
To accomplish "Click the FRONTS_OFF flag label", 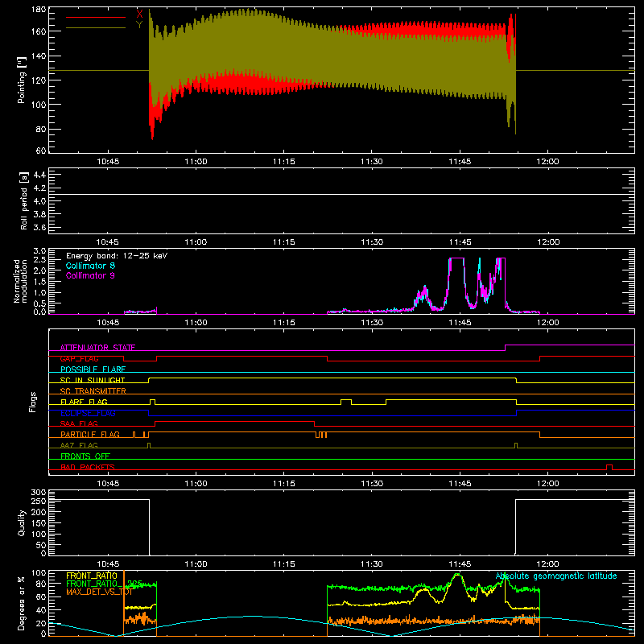I will pos(85,456).
